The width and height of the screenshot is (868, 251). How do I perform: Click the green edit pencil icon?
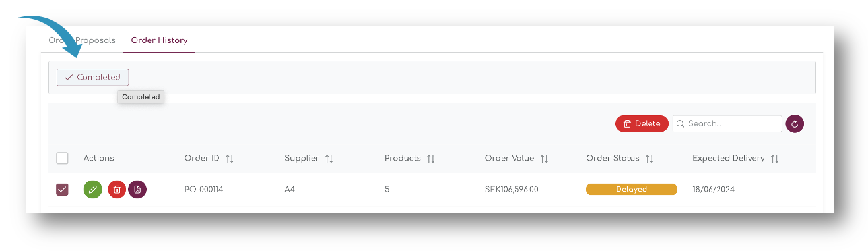93,190
